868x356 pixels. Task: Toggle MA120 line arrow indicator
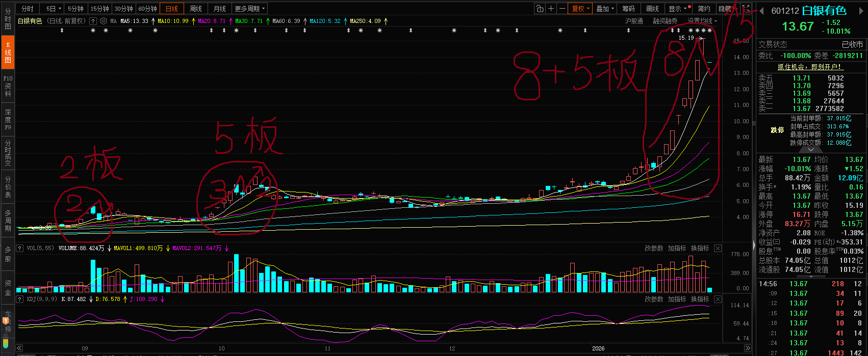345,21
